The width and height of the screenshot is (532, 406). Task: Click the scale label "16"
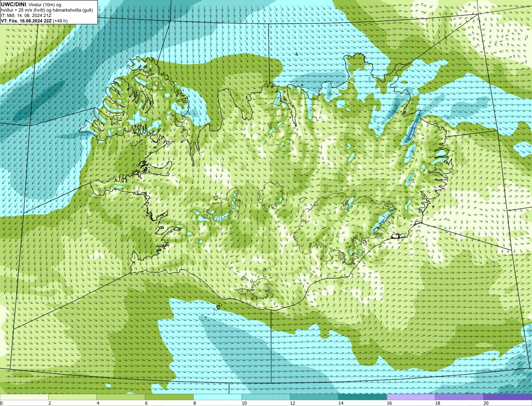pyautogui.click(x=389, y=403)
